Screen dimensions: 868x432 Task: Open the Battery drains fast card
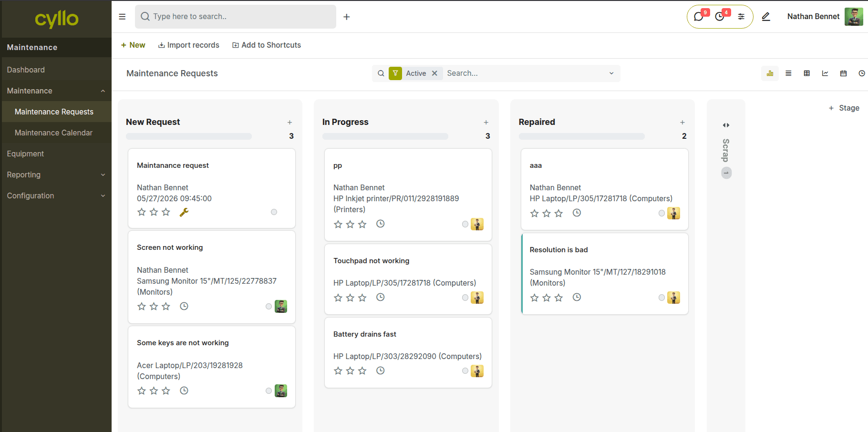pos(408,353)
